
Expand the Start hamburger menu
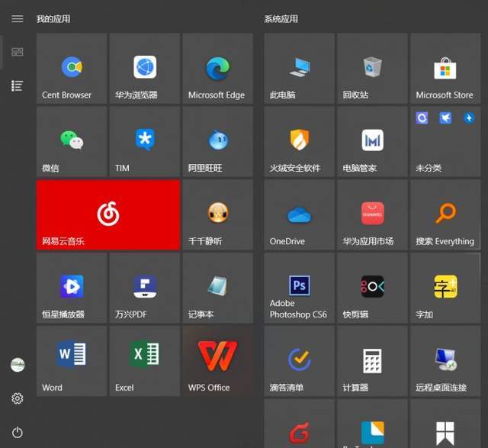18,18
